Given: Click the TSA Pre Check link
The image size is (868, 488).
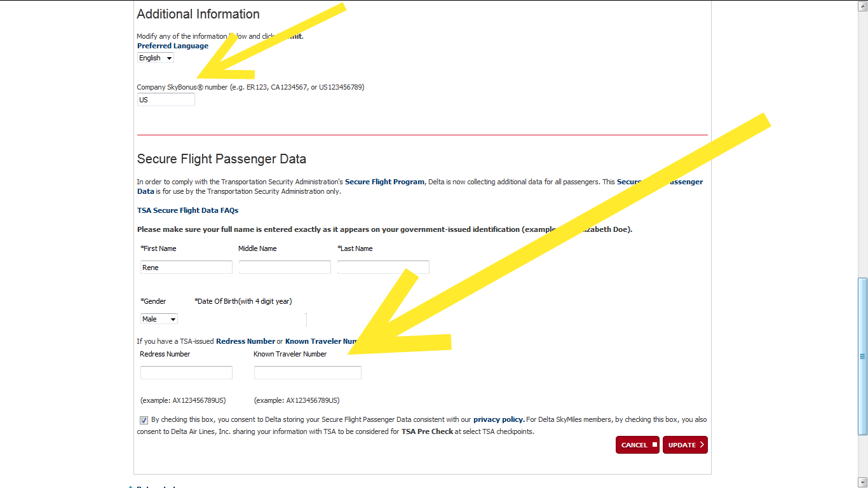Looking at the screenshot, I should point(427,431).
